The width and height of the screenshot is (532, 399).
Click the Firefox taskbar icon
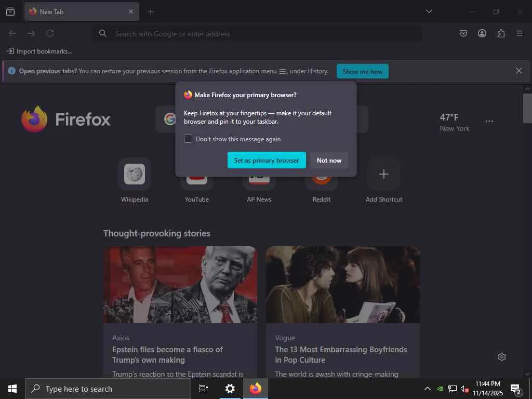tap(256, 389)
